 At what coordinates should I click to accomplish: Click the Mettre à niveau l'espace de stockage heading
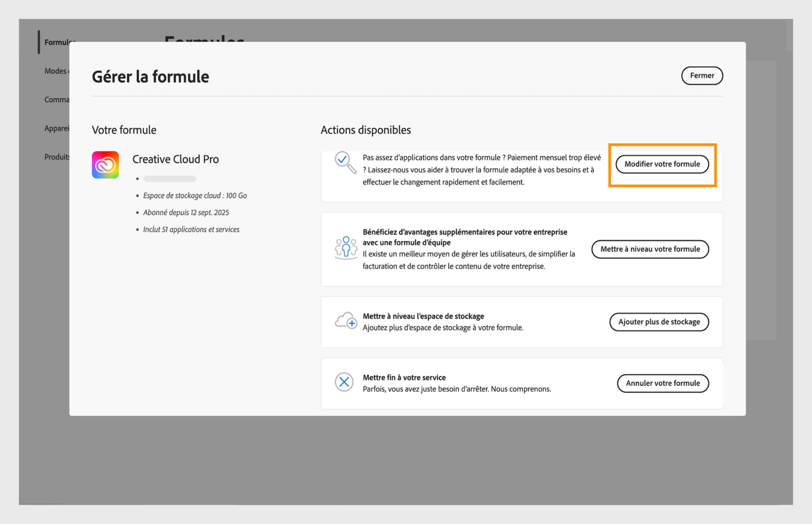[423, 316]
